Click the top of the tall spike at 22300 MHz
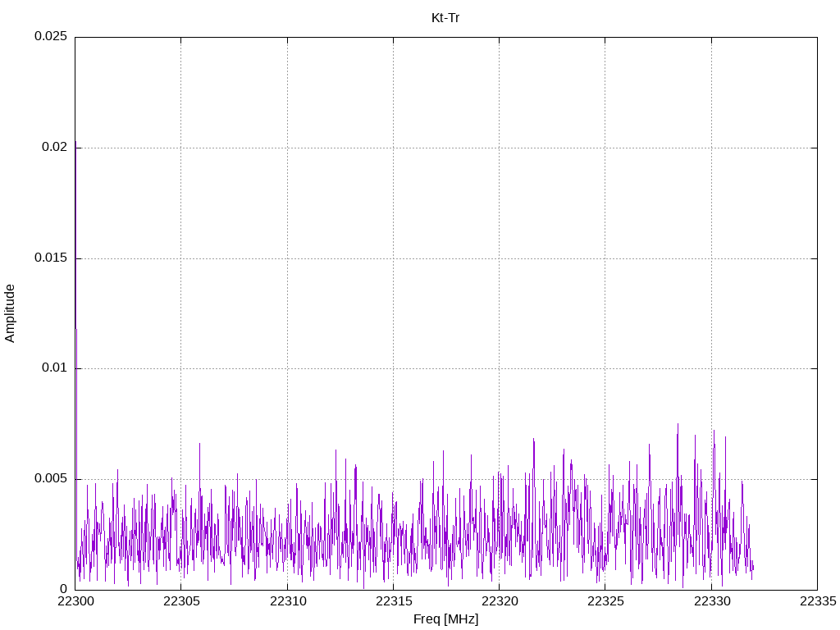The width and height of the screenshot is (840, 630). (x=75, y=143)
